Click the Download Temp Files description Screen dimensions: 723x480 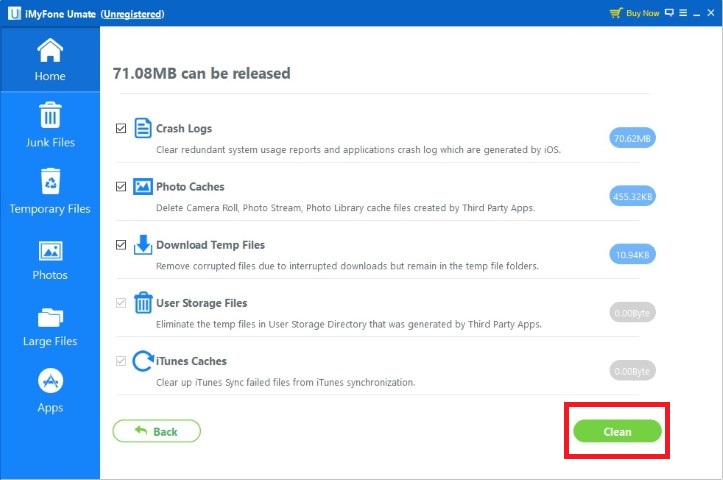point(347,266)
